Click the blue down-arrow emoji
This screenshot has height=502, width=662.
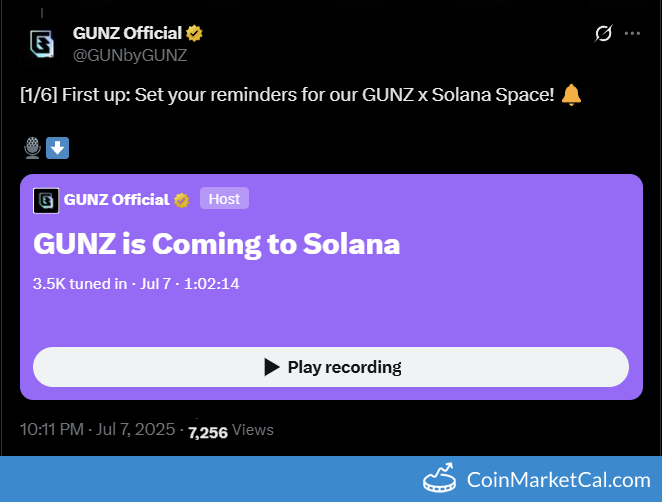click(x=57, y=148)
